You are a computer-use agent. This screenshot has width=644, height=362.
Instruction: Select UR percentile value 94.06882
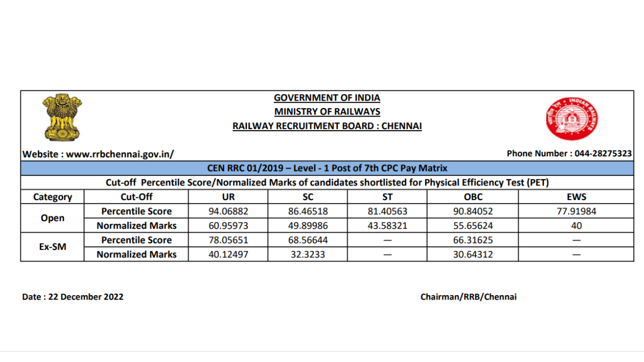coord(228,211)
